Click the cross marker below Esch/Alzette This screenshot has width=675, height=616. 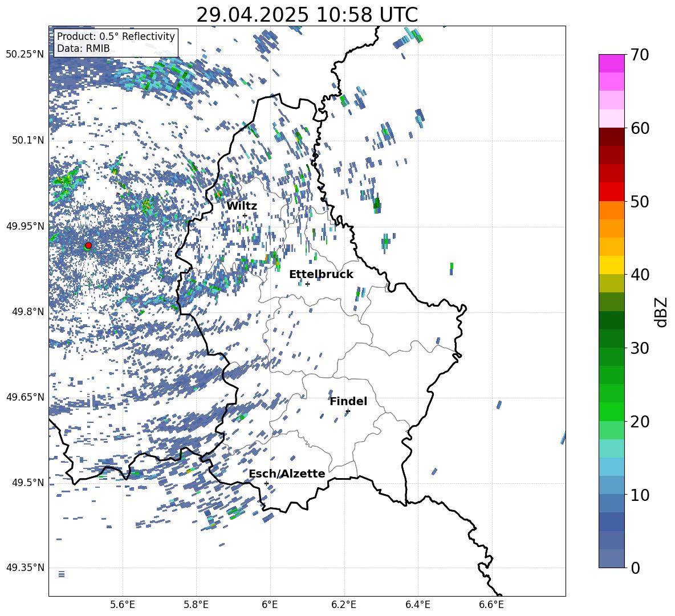tap(266, 483)
